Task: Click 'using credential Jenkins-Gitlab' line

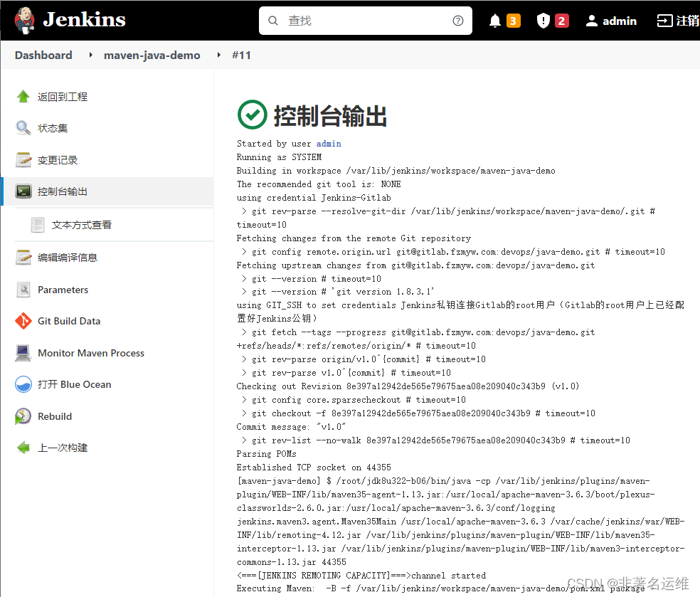Action: pyautogui.click(x=314, y=198)
